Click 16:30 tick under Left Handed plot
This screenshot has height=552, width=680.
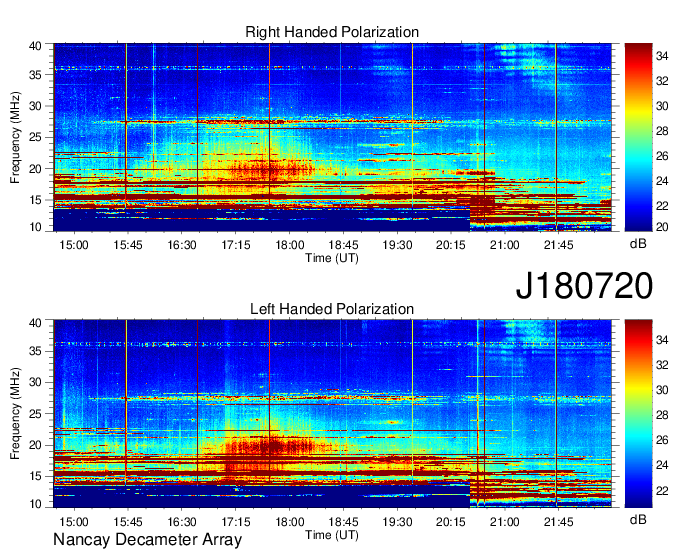[182, 522]
